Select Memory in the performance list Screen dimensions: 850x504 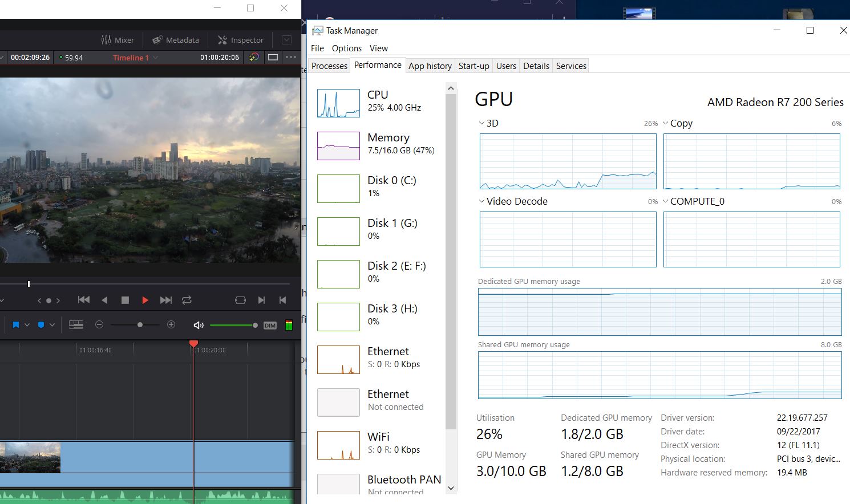coord(379,146)
